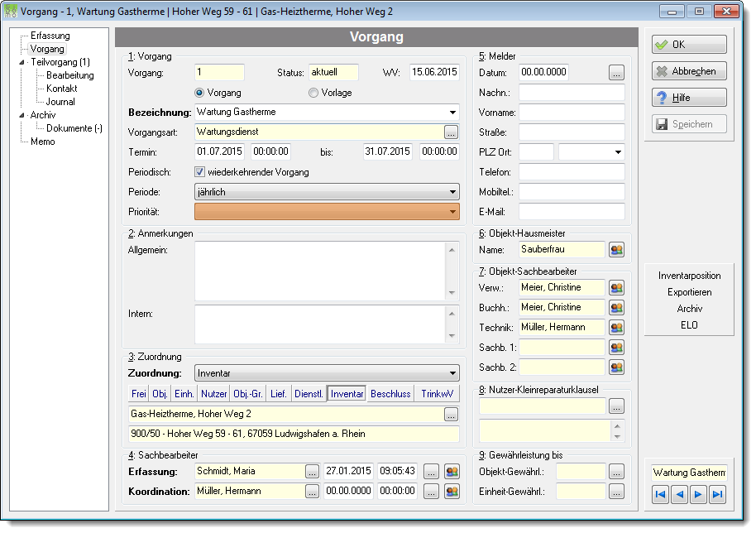Go to the next record arrow
This screenshot has width=756, height=533.
click(698, 494)
